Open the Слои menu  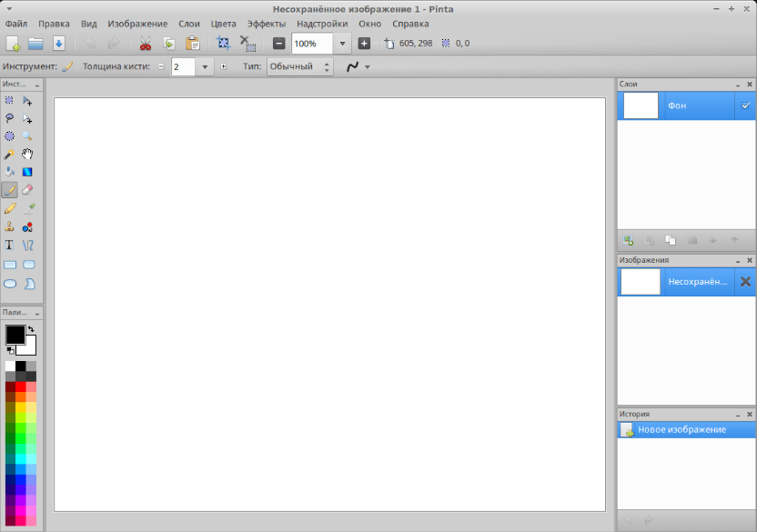(x=189, y=24)
